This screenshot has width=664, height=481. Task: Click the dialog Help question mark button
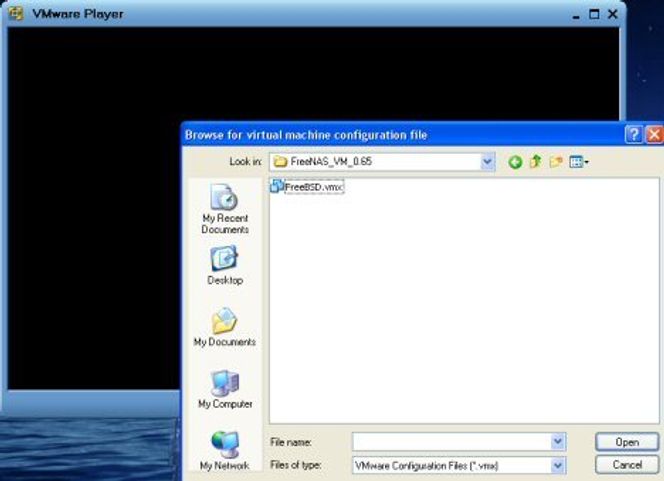[634, 135]
